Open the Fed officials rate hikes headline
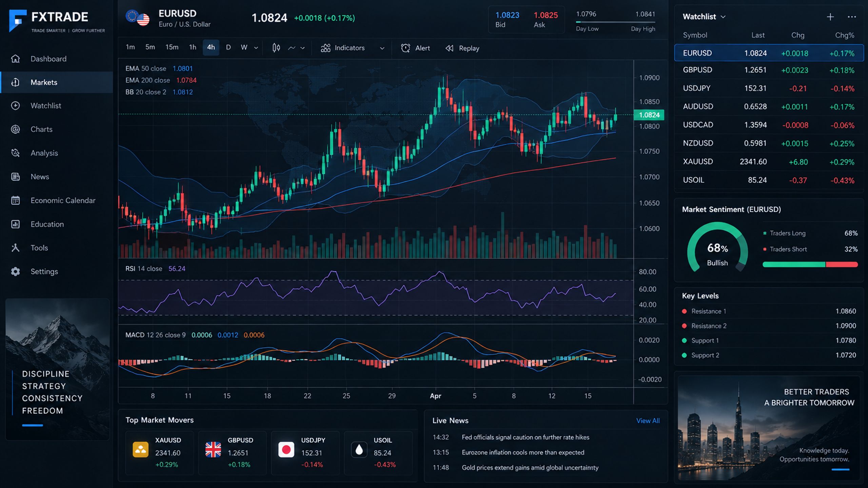The width and height of the screenshot is (868, 488). click(x=525, y=437)
